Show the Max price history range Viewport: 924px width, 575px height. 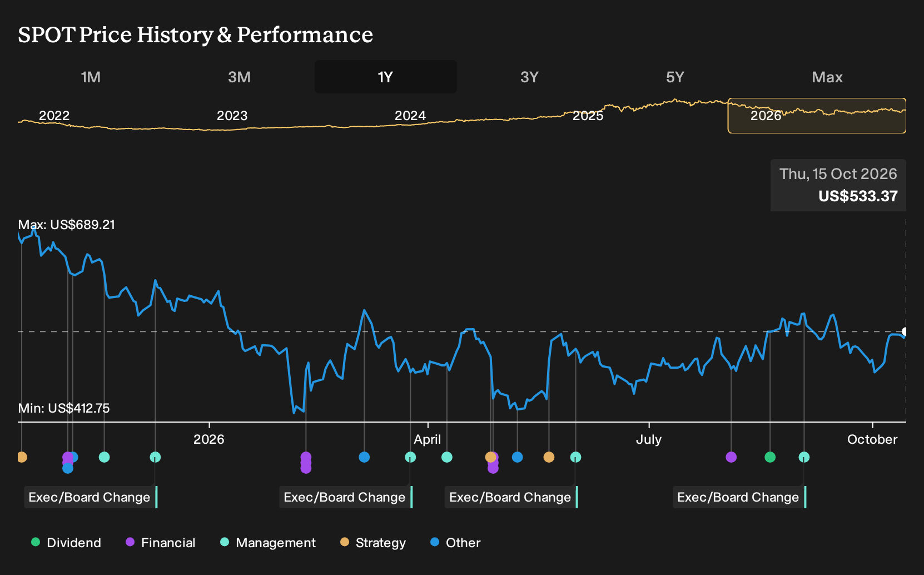pyautogui.click(x=827, y=77)
